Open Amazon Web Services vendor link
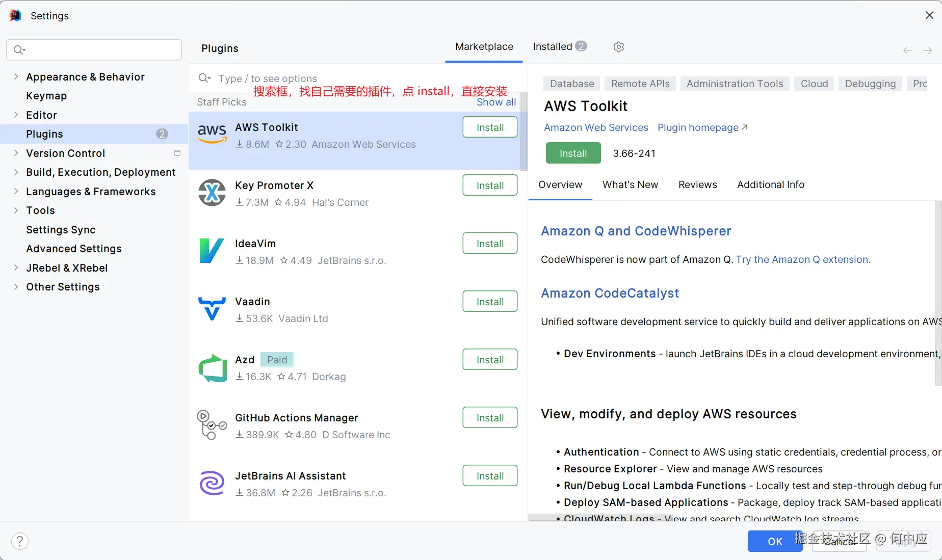Image resolution: width=942 pixels, height=560 pixels. (596, 127)
